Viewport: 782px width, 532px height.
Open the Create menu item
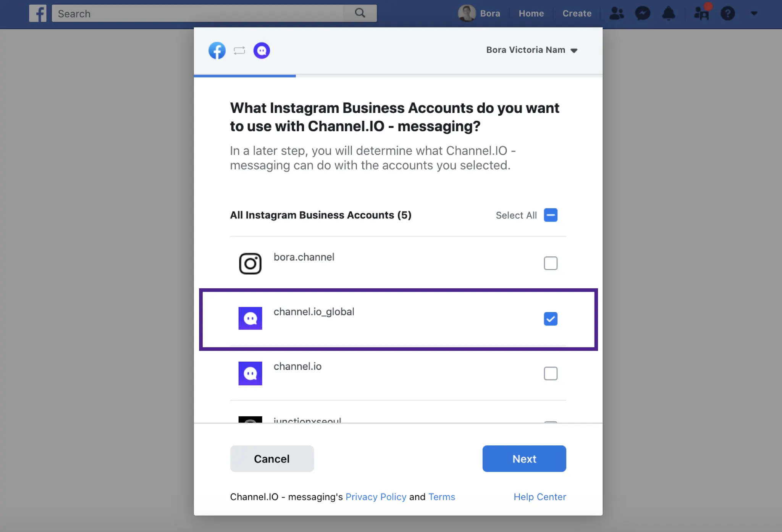[577, 13]
